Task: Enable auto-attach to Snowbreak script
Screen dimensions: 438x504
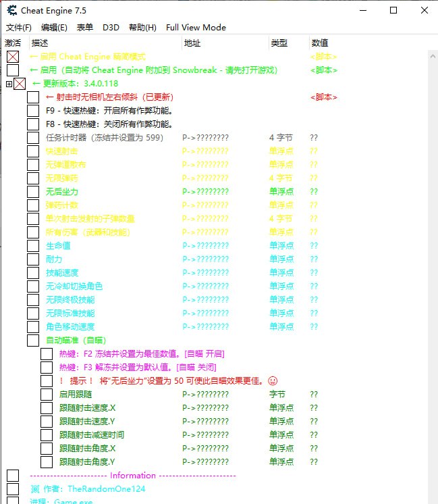Action: (13, 70)
